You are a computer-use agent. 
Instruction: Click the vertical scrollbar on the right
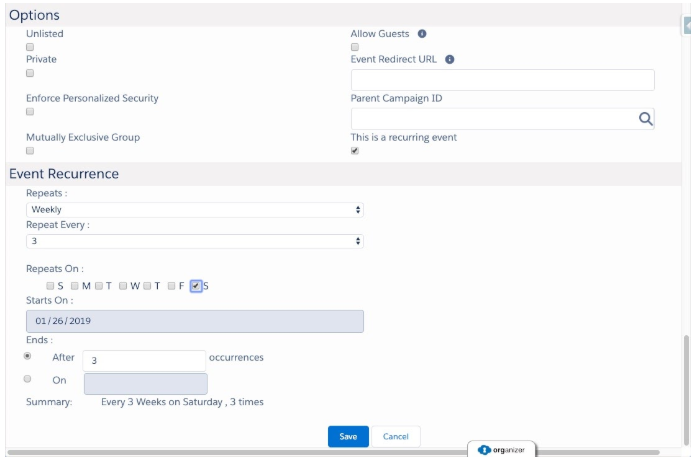pyautogui.click(x=689, y=390)
